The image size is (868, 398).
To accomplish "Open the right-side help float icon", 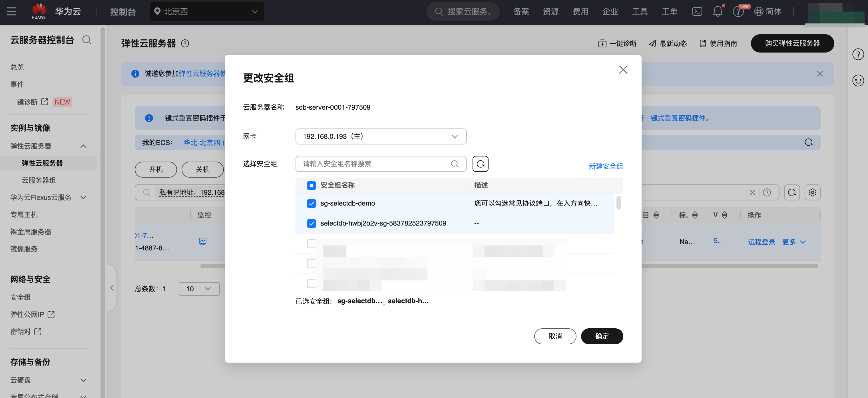I will (858, 54).
